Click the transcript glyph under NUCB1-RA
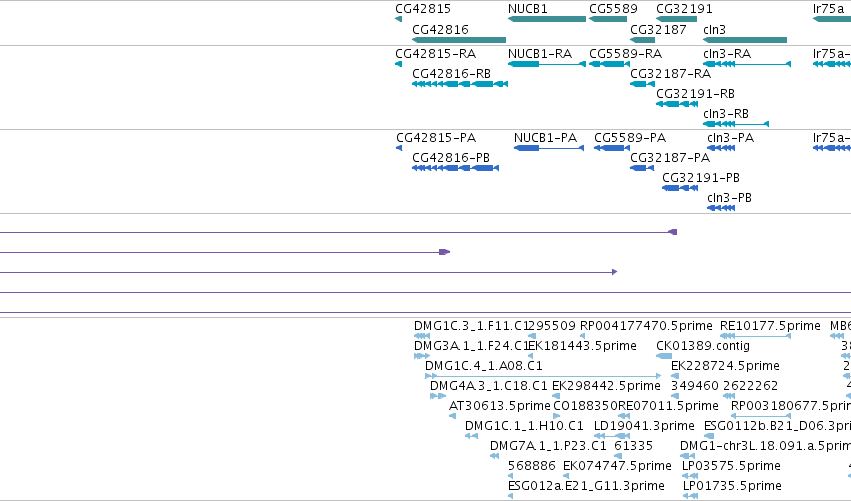This screenshot has height=501, width=851. (547, 64)
